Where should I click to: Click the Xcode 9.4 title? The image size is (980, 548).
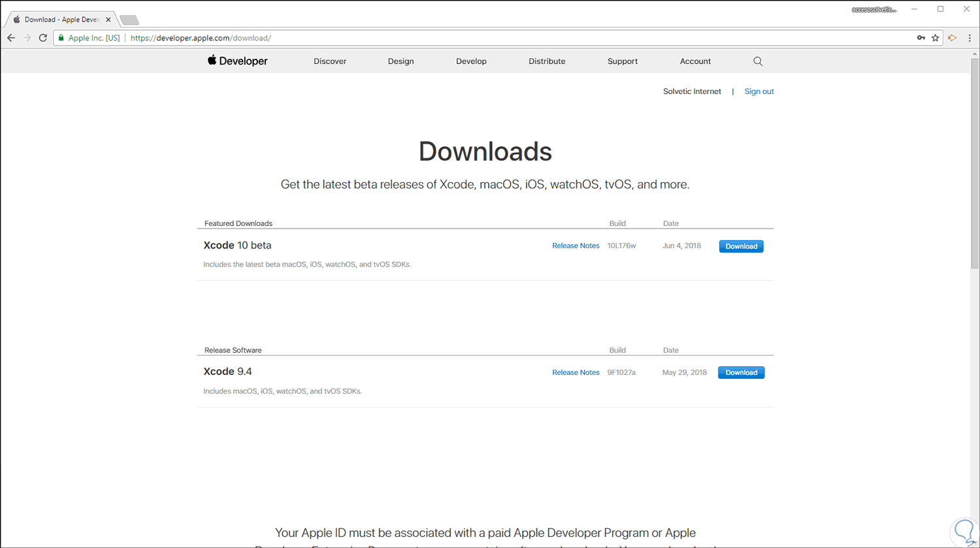(227, 372)
